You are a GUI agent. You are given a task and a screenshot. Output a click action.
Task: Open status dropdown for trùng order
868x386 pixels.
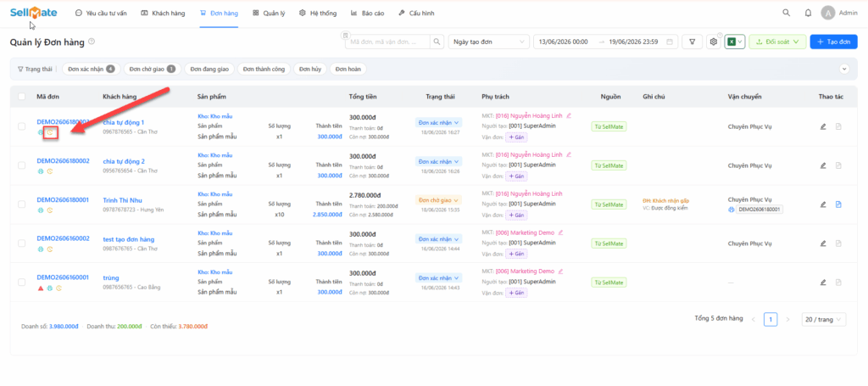(x=438, y=277)
